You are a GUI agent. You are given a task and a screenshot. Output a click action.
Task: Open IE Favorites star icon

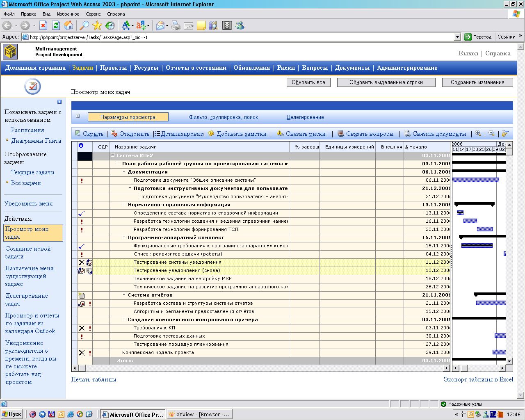pyautogui.click(x=97, y=25)
